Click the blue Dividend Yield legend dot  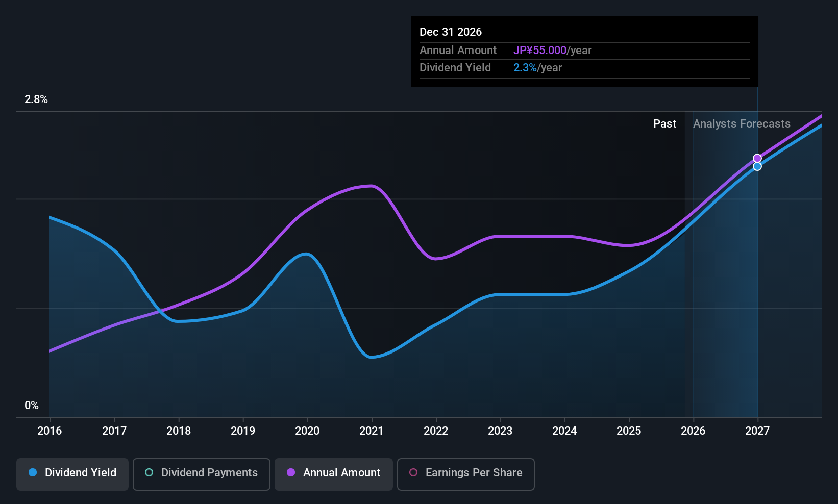point(33,473)
